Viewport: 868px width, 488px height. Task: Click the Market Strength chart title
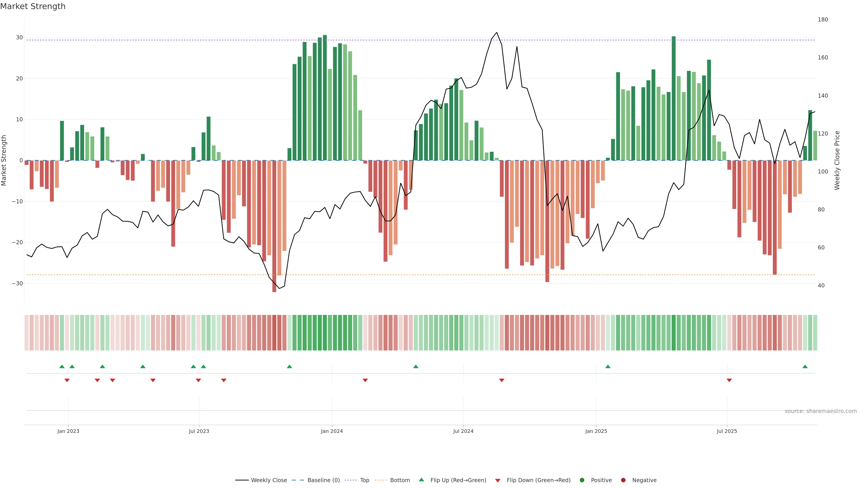[x=33, y=6]
